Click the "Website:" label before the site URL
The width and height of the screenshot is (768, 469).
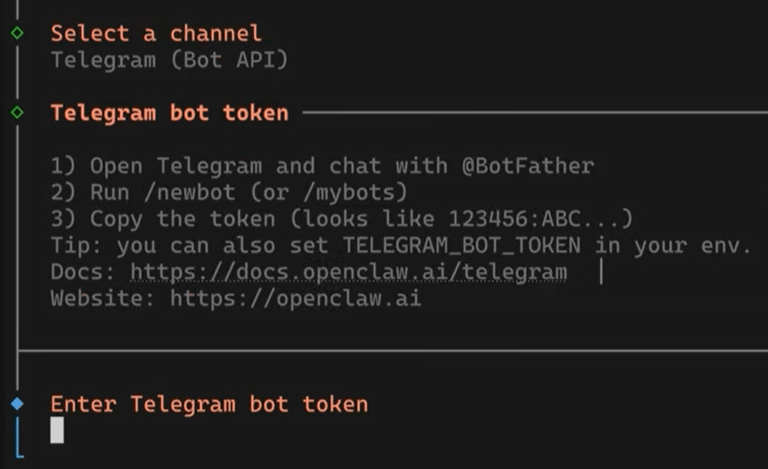point(103,298)
